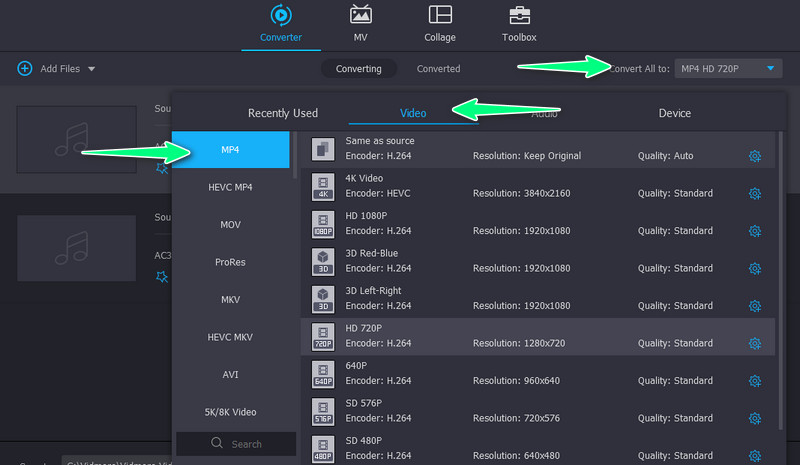Open settings gear for HD 1080P
The image size is (800, 465).
(755, 231)
